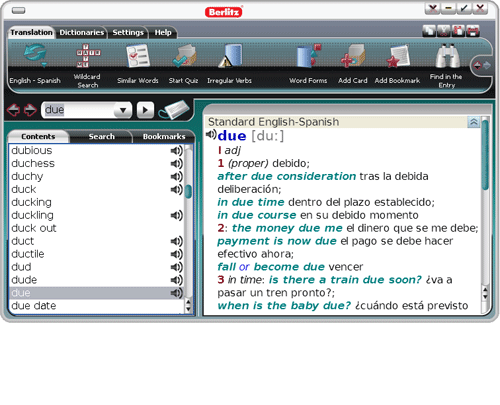Play audio for 'ductile' in list
The image size is (500, 405).
[x=177, y=254]
